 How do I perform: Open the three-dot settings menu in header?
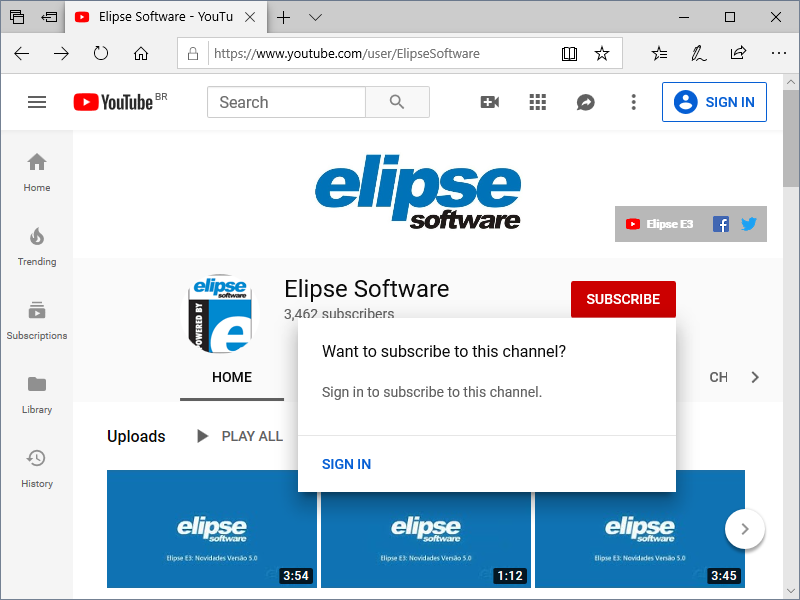tap(633, 102)
